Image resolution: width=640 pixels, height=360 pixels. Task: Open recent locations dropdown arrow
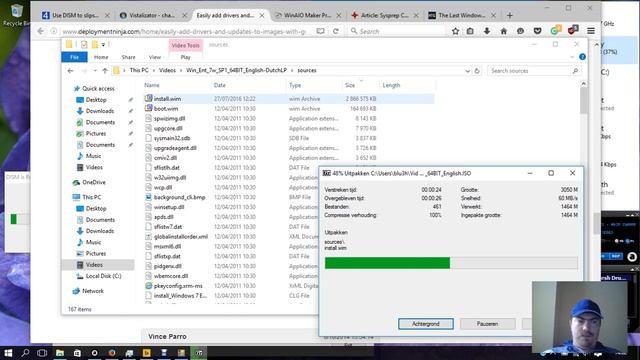(95, 71)
